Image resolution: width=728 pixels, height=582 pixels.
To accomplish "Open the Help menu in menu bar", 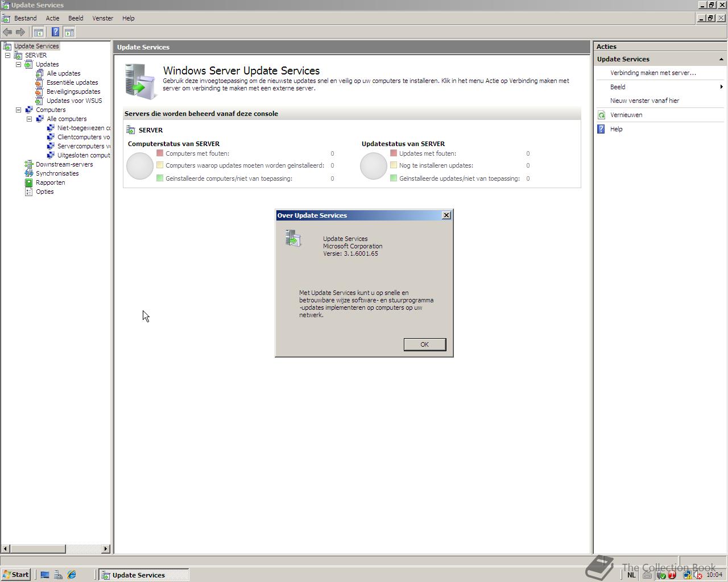I will pos(129,18).
